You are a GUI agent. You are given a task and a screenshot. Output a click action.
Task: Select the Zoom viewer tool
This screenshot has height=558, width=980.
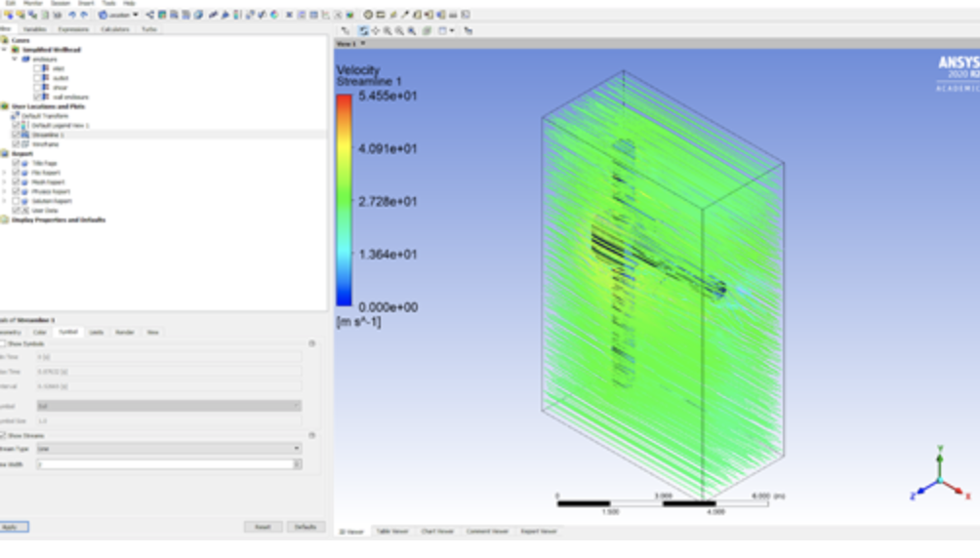388,30
